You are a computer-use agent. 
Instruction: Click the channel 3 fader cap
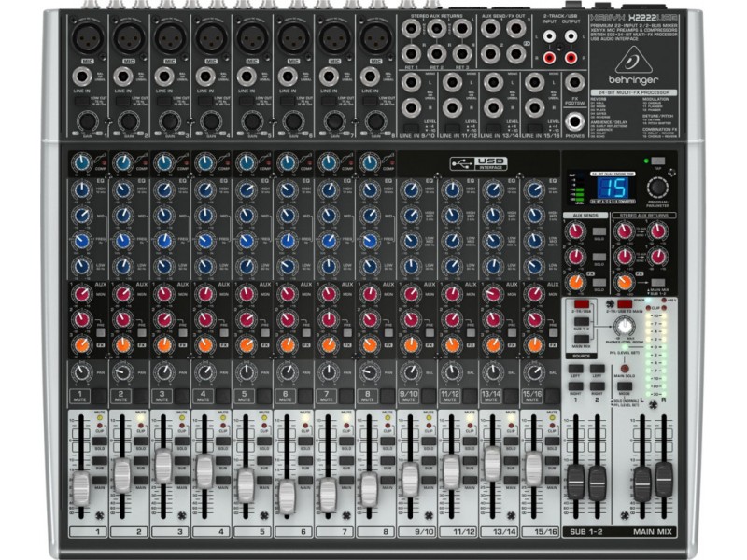pyautogui.click(x=163, y=466)
